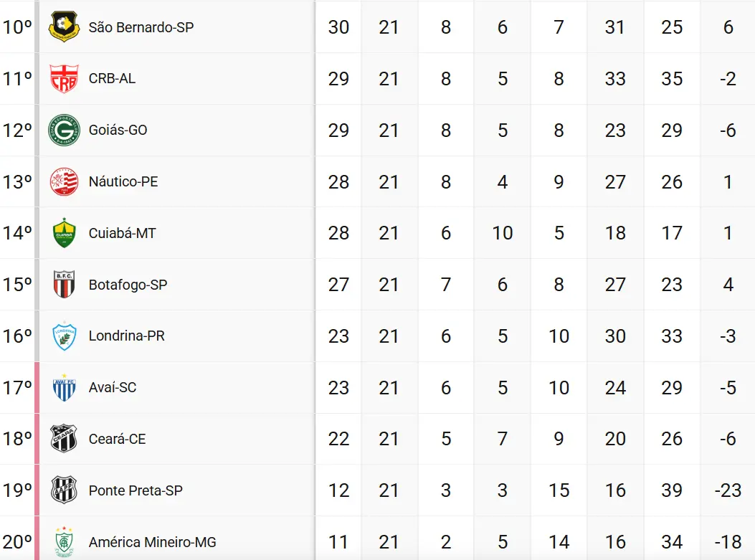Click the 17º position cell for Avaí
The width and height of the screenshot is (755, 560).
point(17,388)
